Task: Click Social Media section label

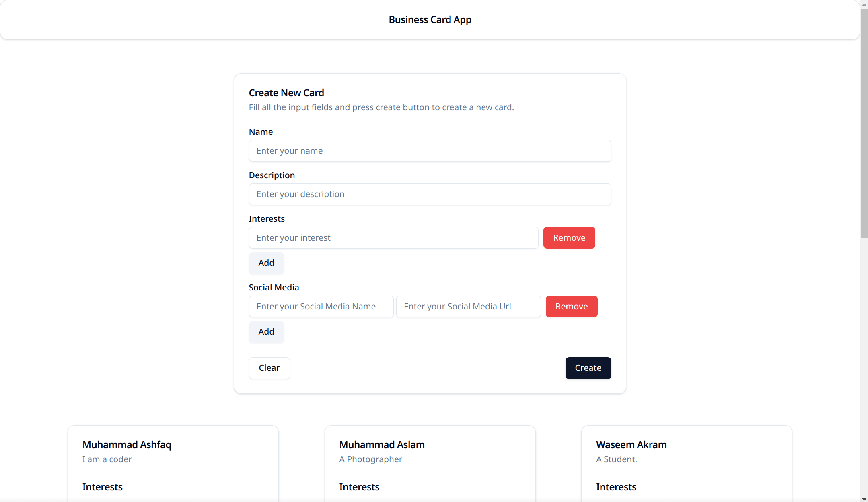Action: 274,288
